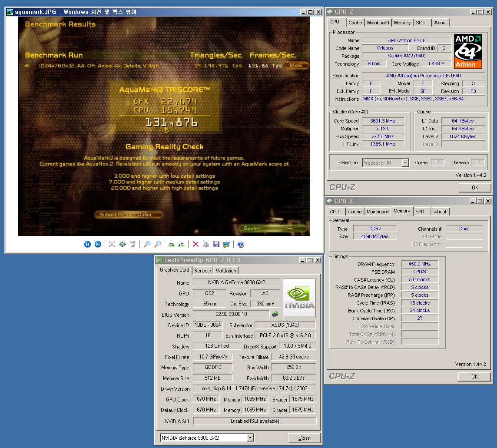
Task: Delete the image with the red X icon
Action: (x=195, y=244)
